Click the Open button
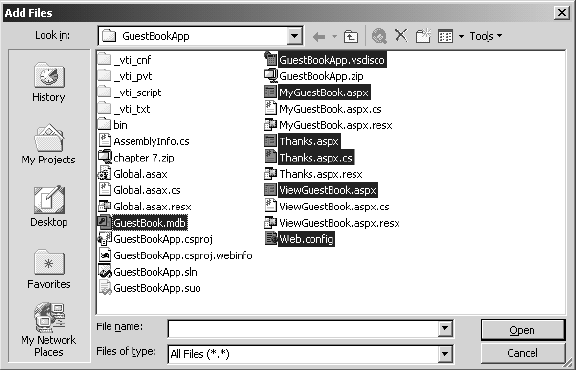 [x=522, y=330]
